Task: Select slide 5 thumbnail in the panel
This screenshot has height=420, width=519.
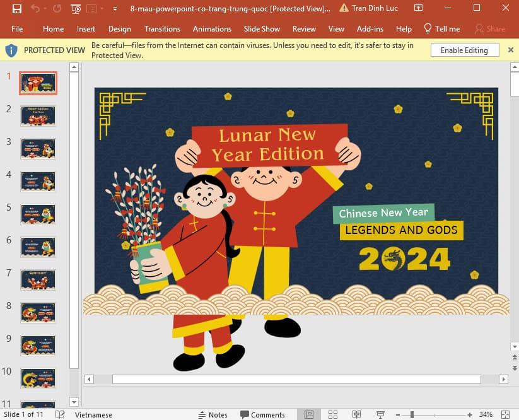Action: pyautogui.click(x=38, y=214)
